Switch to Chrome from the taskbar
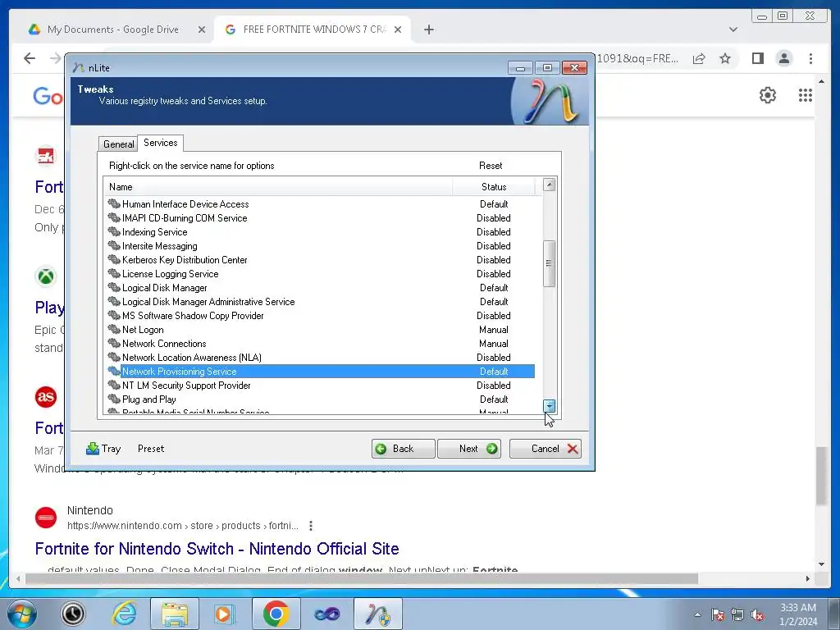The height and width of the screenshot is (630, 840). click(276, 614)
